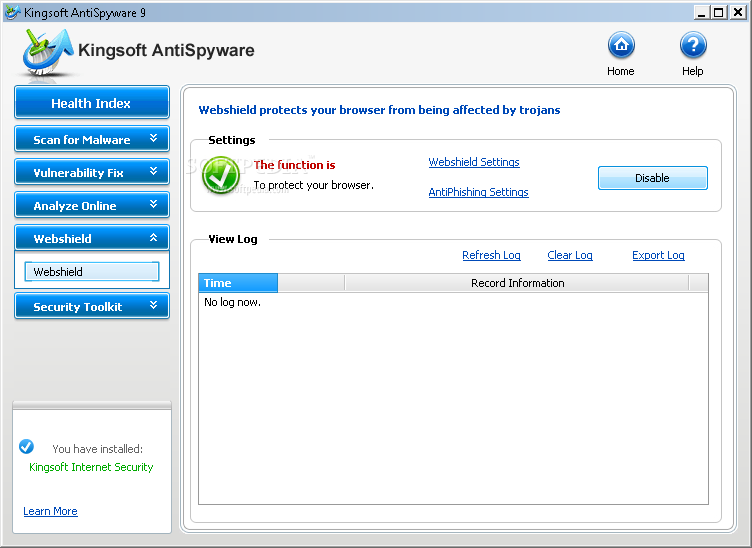Collapse the Webshield section
Screen dimensions: 752x548
pyautogui.click(x=92, y=238)
